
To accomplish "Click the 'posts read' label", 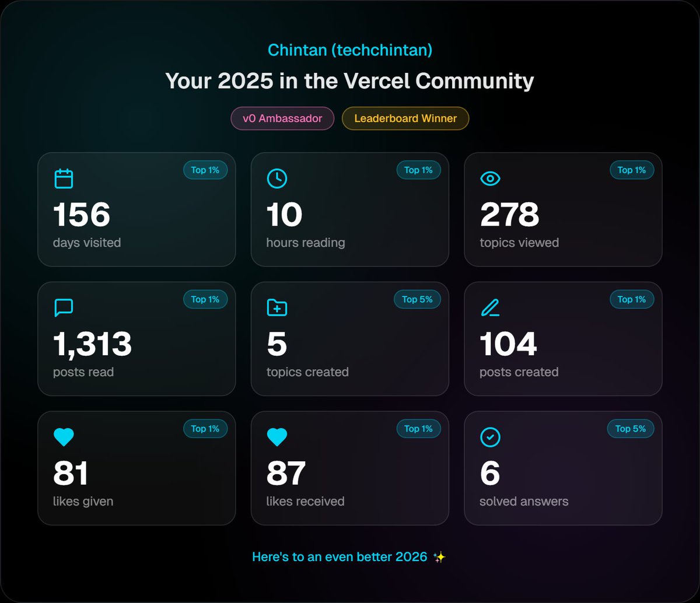I will [x=83, y=372].
